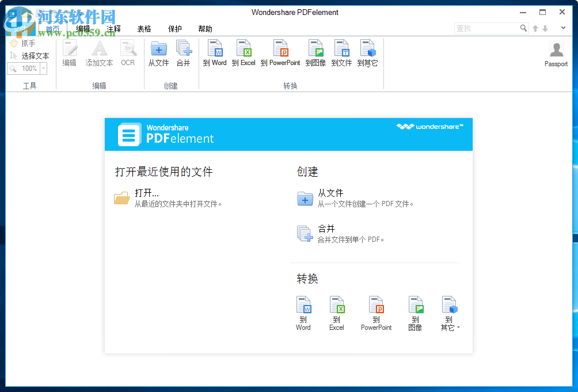Open the 帮助 (Help) menu
The image size is (578, 392).
(x=205, y=28)
